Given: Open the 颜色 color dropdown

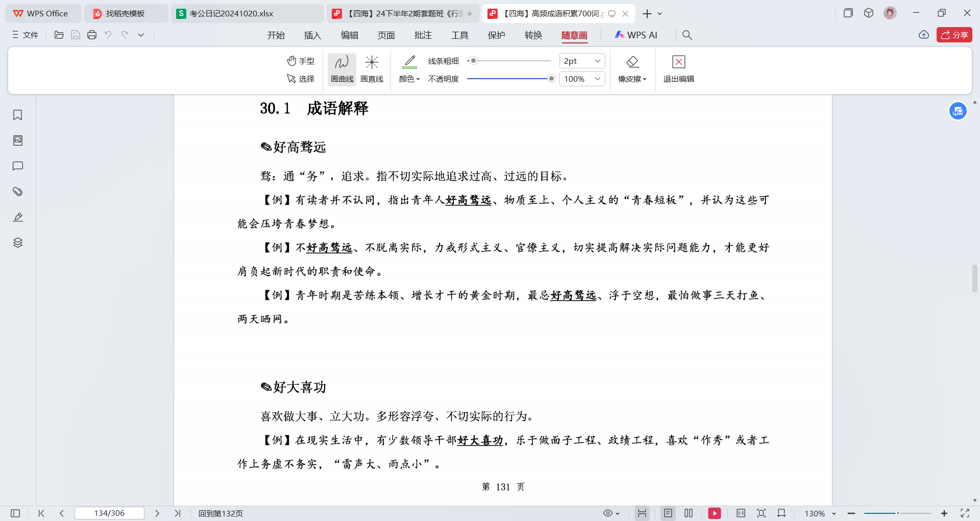Looking at the screenshot, I should [x=409, y=79].
